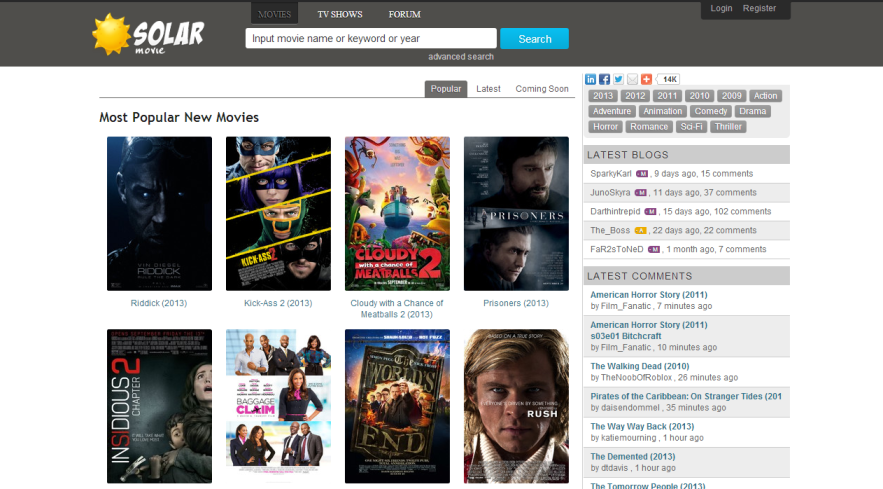Click the Login link
The image size is (883, 489).
coord(721,8)
